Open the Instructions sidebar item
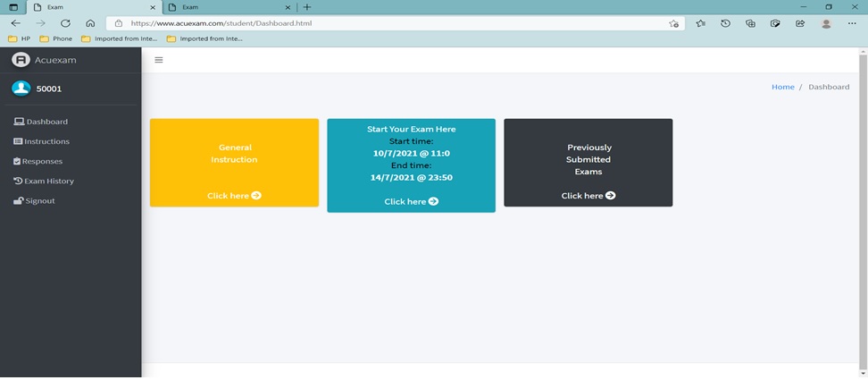This screenshot has width=868, height=380. 46,141
